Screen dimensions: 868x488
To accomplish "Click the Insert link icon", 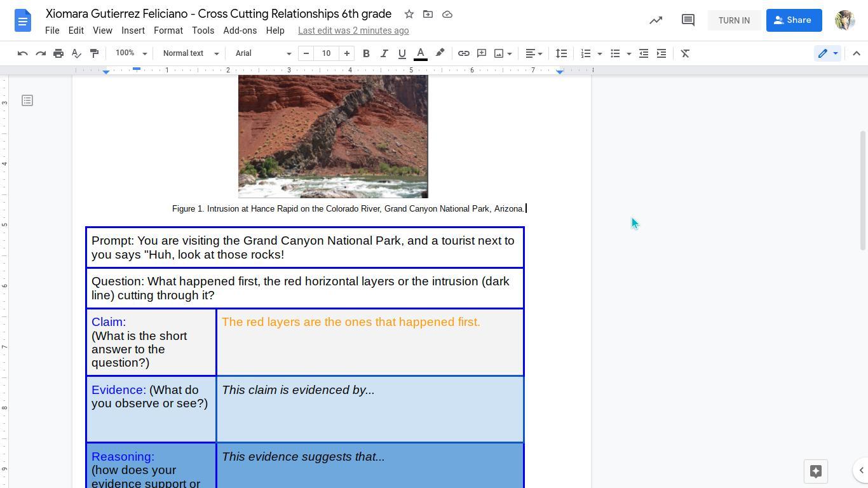I will point(464,53).
